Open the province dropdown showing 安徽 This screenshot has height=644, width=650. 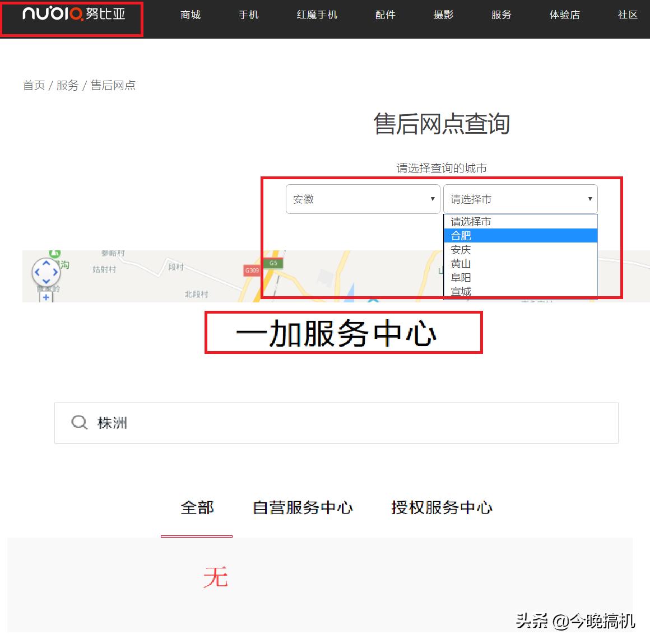pos(363,199)
